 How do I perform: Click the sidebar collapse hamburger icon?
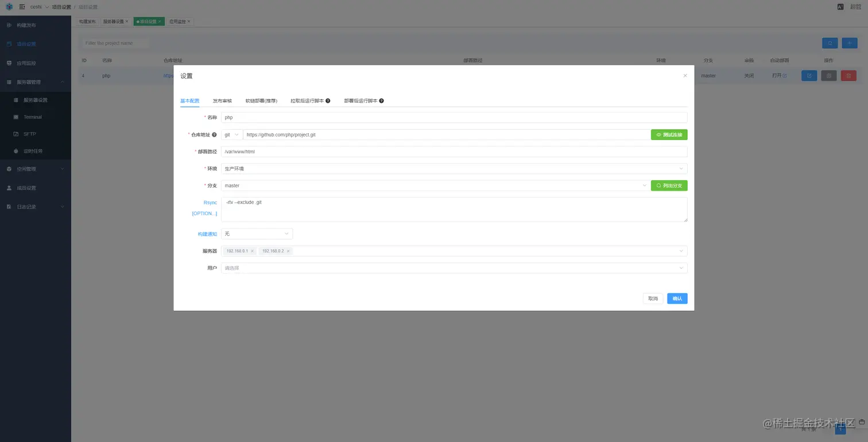pos(22,7)
